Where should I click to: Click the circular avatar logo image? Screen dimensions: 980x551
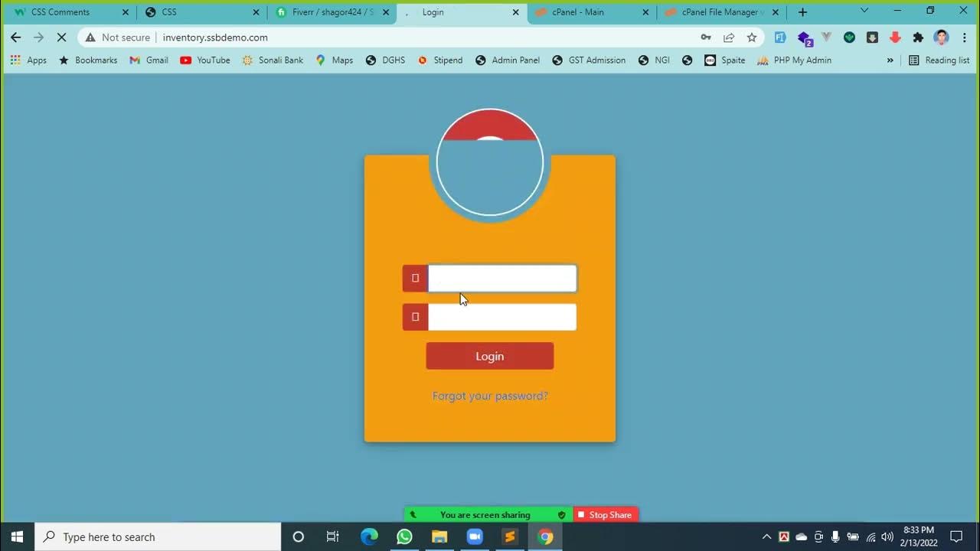tap(490, 162)
